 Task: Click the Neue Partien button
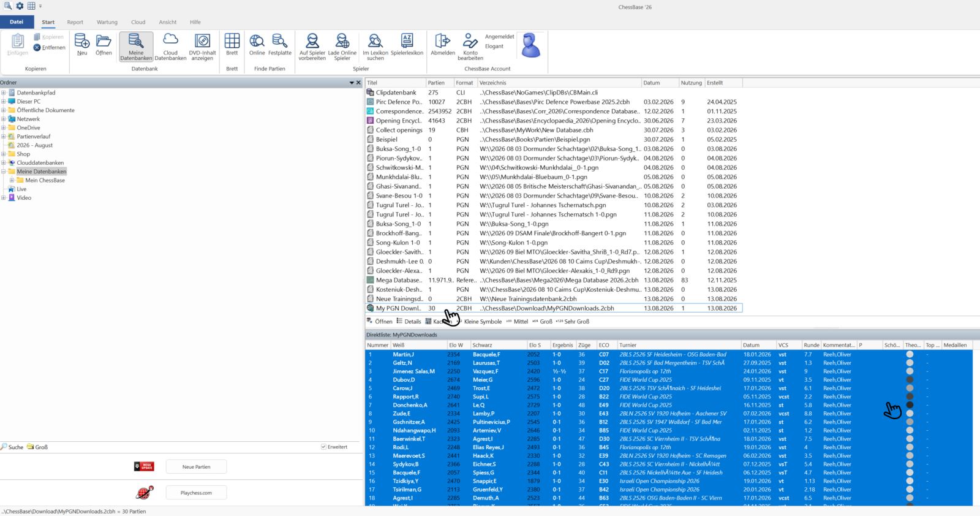pos(196,467)
